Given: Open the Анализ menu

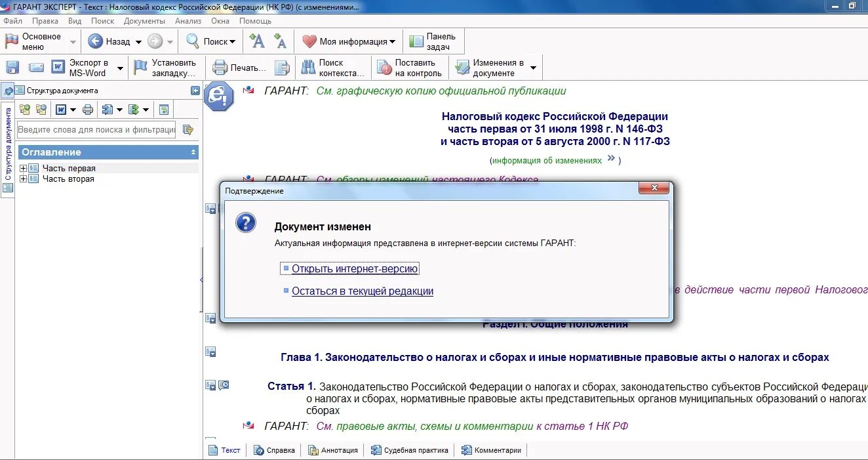Looking at the screenshot, I should coord(187,20).
